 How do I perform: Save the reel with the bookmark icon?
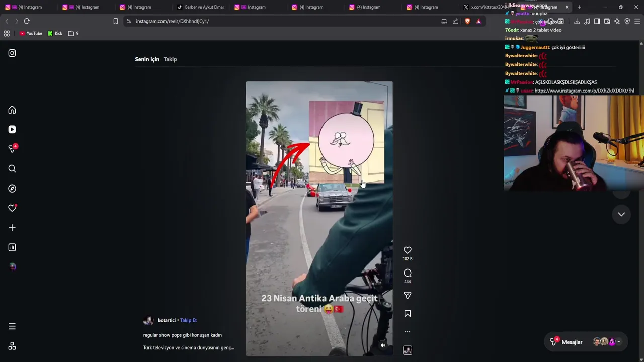[408, 313]
